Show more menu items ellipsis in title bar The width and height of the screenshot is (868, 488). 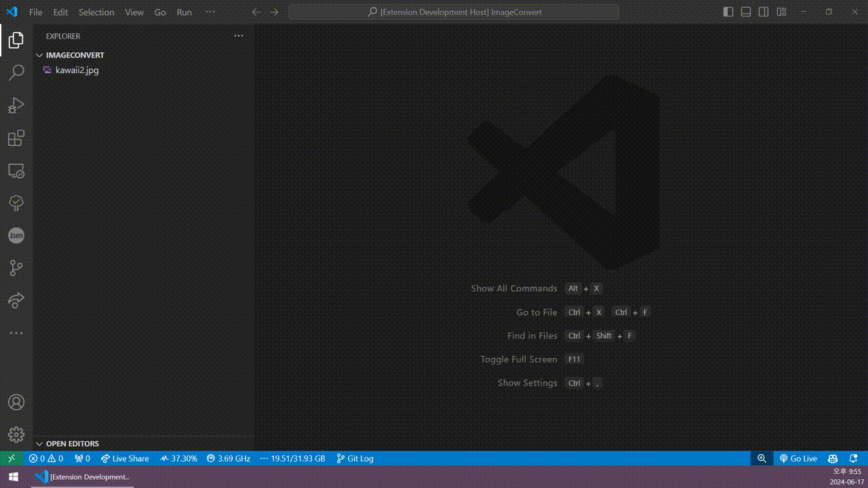(210, 12)
